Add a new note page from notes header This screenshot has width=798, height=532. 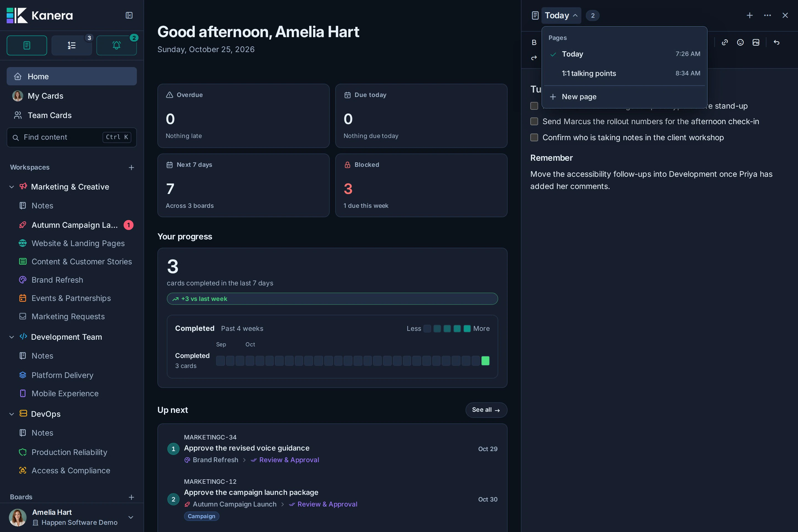pos(750,15)
